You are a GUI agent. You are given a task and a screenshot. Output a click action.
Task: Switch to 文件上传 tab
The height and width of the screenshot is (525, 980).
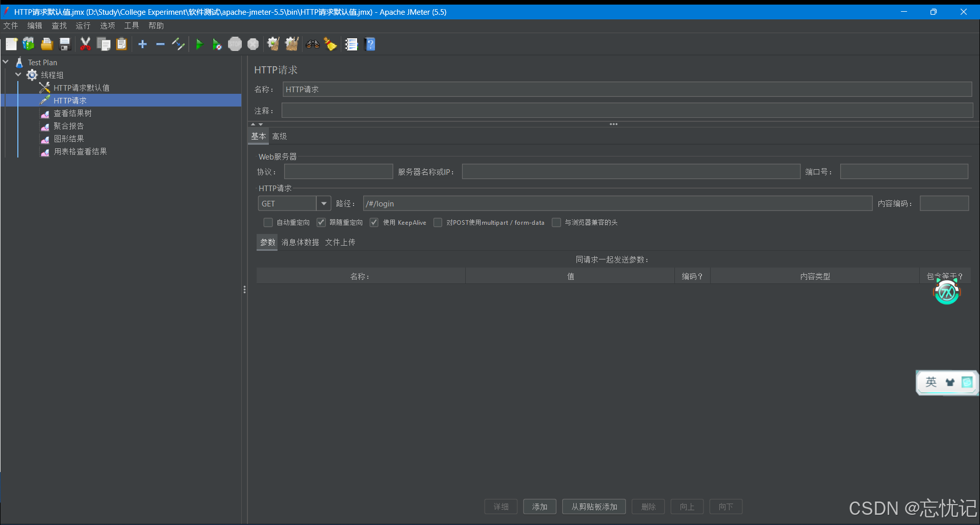tap(340, 242)
